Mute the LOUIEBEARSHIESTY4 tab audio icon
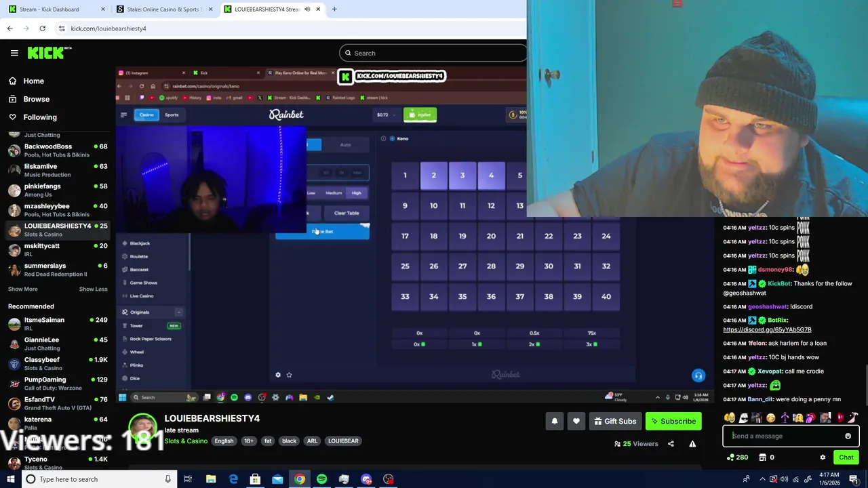Image resolution: width=868 pixels, height=488 pixels. pos(307,9)
